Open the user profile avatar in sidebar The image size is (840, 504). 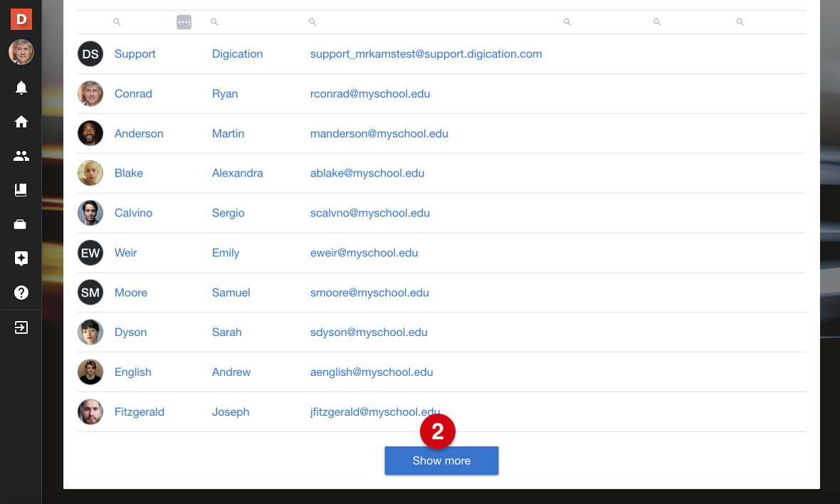pyautogui.click(x=21, y=52)
